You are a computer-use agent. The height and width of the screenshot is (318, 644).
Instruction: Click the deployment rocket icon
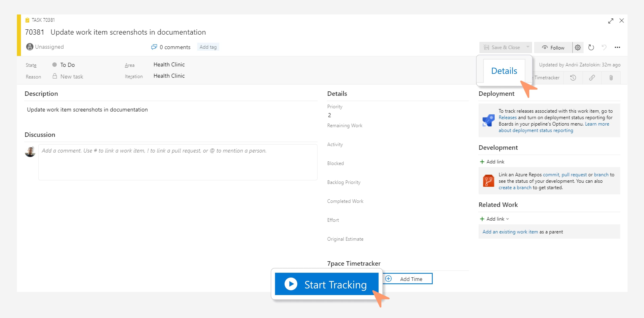coord(488,120)
